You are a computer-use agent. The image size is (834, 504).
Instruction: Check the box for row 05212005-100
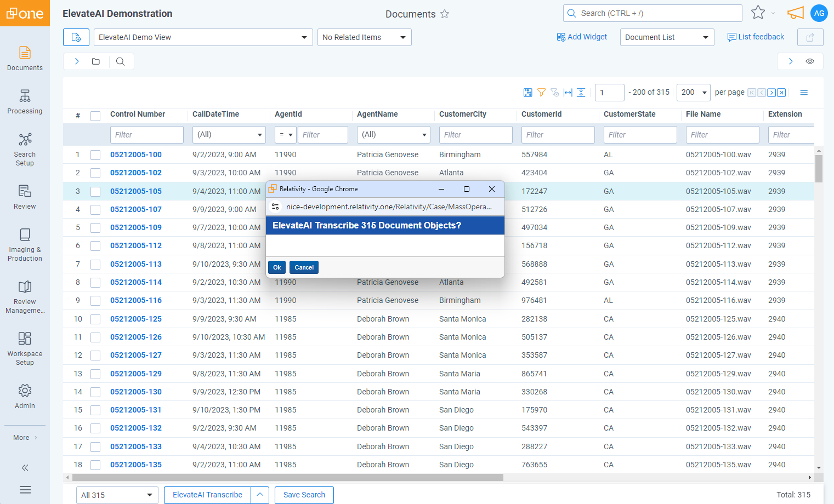95,155
